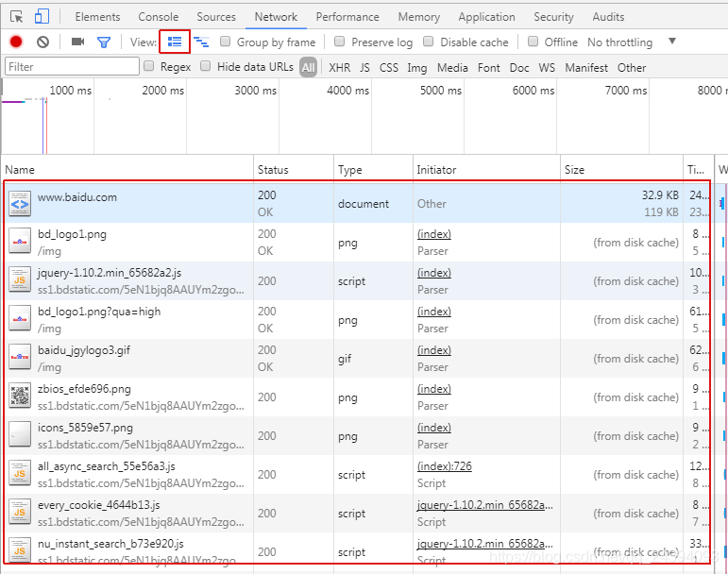Open jquery initiator link for every_cookie row

(x=485, y=505)
